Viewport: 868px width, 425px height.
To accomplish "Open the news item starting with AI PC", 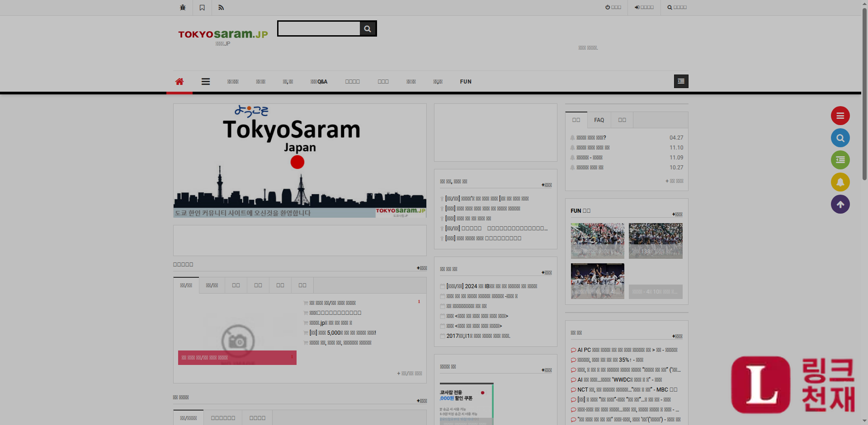I will [627, 350].
